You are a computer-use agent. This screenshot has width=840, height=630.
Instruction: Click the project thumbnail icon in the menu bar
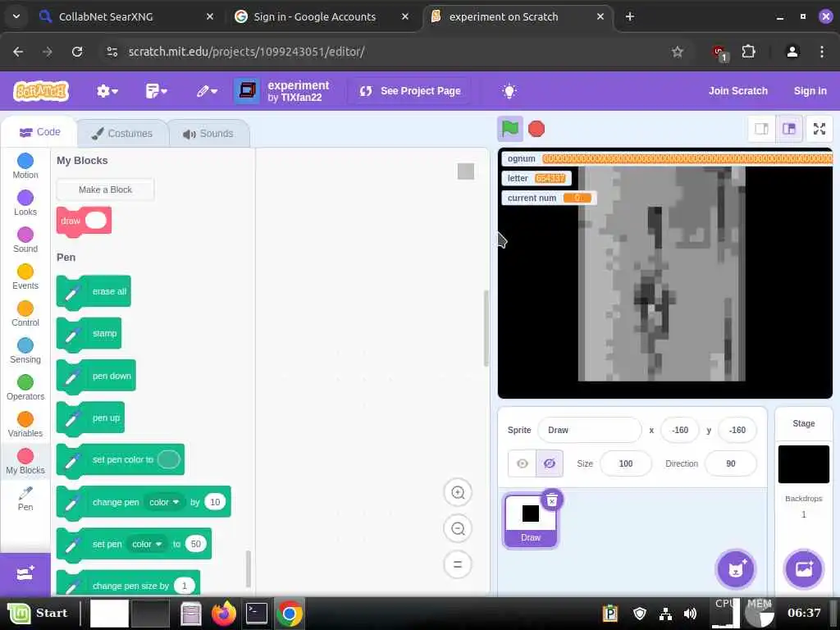point(247,90)
